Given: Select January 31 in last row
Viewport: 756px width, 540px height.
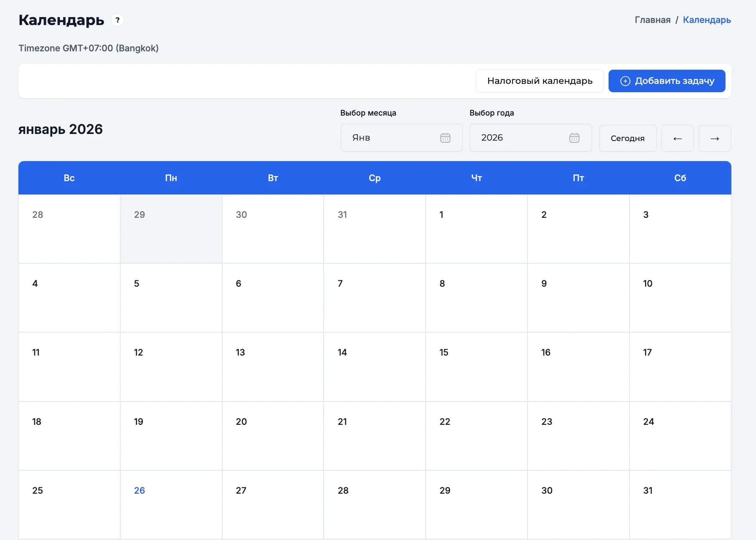Looking at the screenshot, I should point(680,505).
